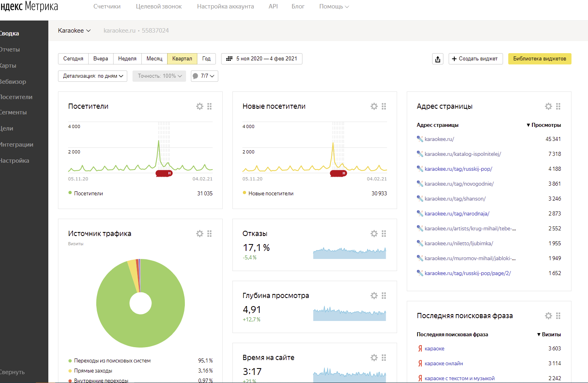Click gear icon on Новые посетители widget
Image resolution: width=588 pixels, height=383 pixels.
pyautogui.click(x=374, y=106)
